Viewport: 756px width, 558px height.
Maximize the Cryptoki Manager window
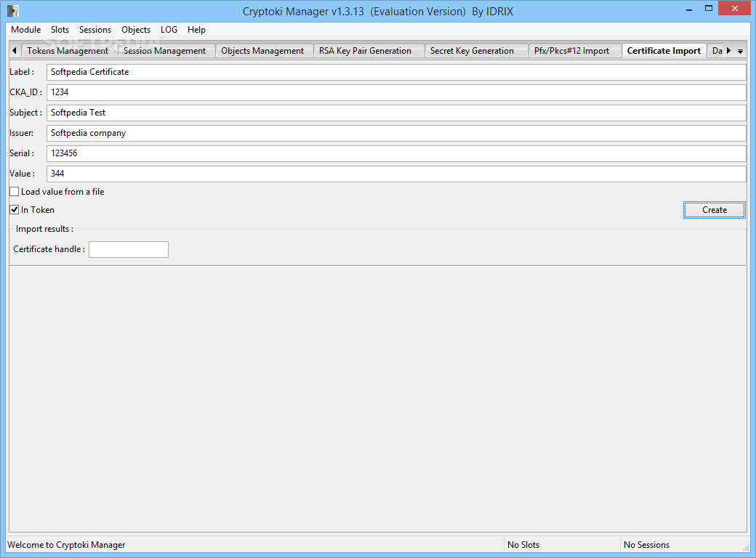(709, 9)
